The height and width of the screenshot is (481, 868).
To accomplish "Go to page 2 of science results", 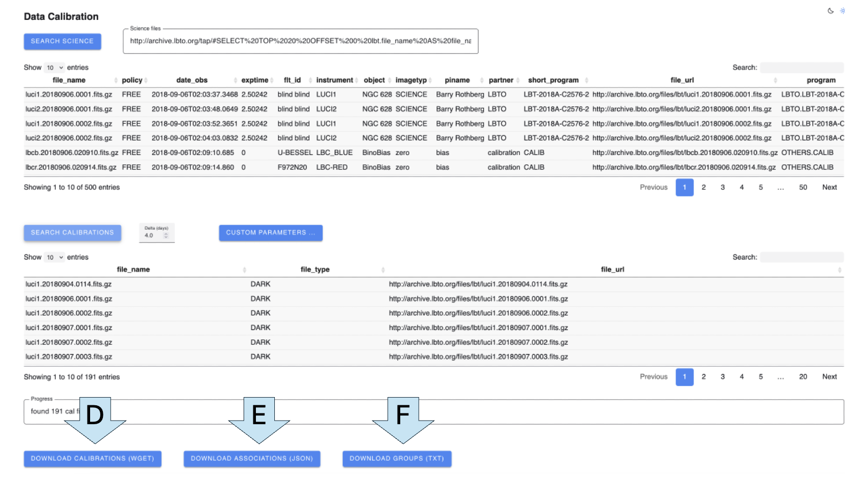I will point(704,187).
